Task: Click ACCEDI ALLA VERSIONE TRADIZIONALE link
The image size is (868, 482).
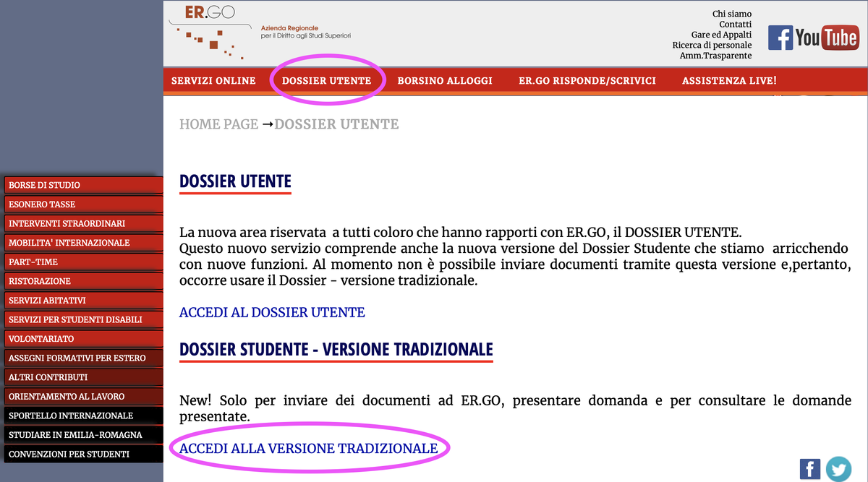Action: click(309, 449)
